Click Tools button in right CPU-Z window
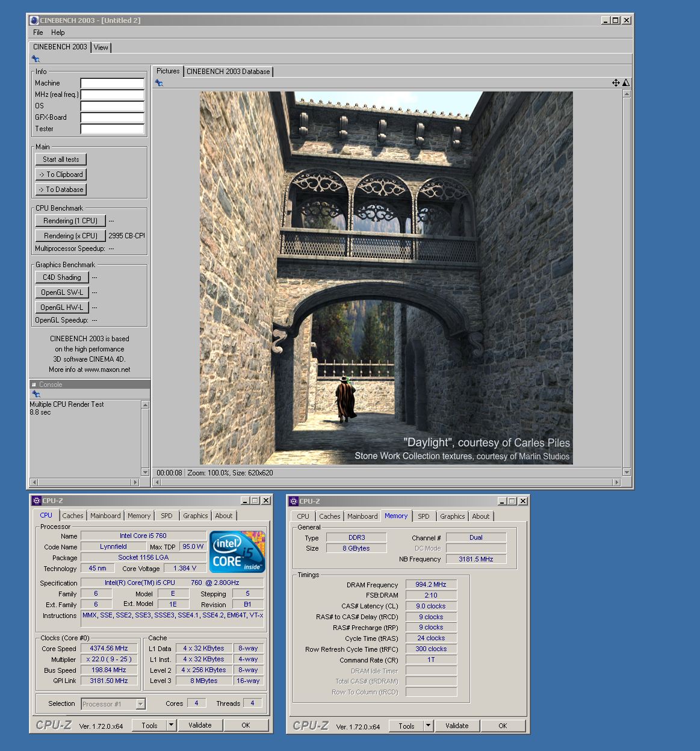 click(406, 726)
